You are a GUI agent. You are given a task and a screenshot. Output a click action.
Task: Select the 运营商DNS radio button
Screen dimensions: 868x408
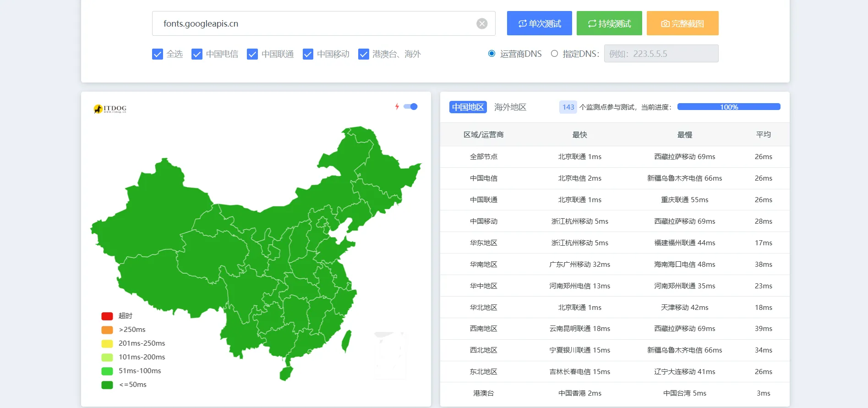pos(491,54)
